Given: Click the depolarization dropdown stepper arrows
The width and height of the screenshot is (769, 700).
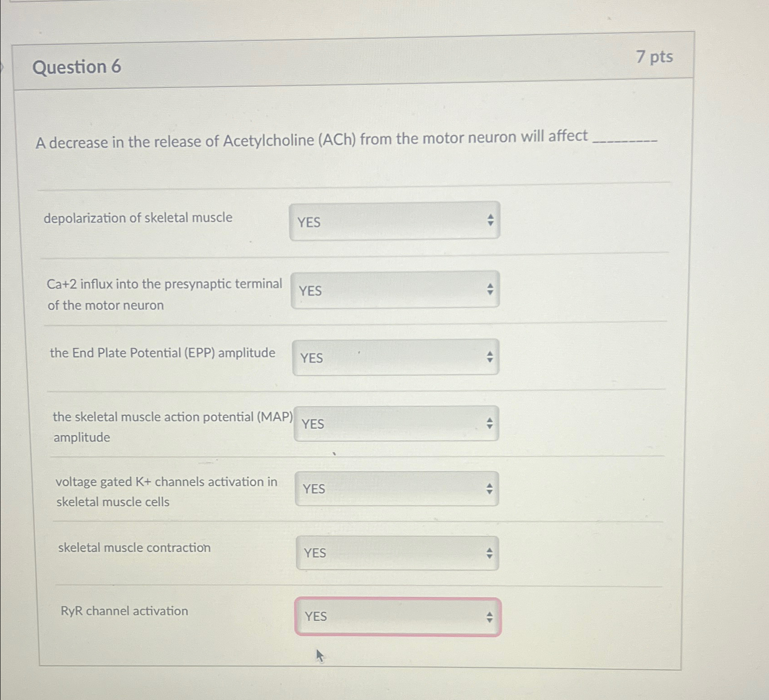Looking at the screenshot, I should tap(490, 221).
